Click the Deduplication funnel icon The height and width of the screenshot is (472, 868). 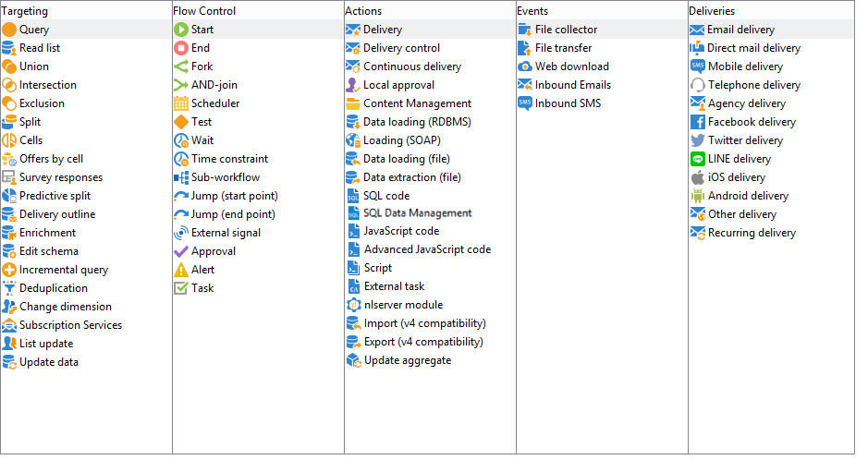pos(9,288)
